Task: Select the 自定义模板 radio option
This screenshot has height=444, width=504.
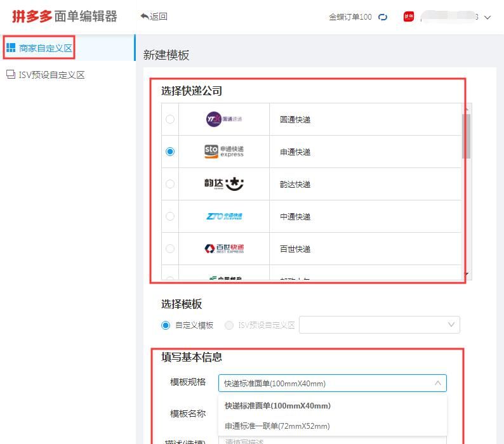Action: click(x=166, y=325)
